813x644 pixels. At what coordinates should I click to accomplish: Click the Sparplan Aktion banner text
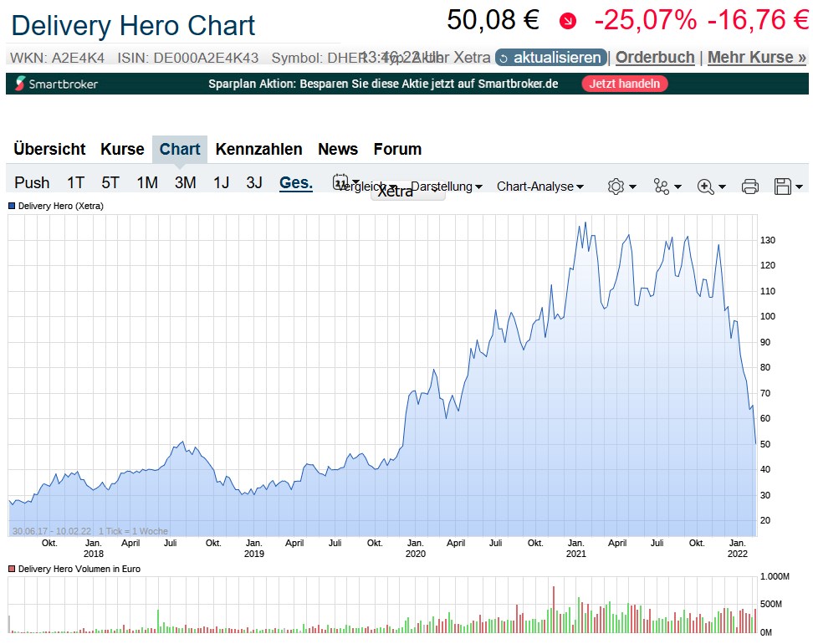[x=383, y=84]
